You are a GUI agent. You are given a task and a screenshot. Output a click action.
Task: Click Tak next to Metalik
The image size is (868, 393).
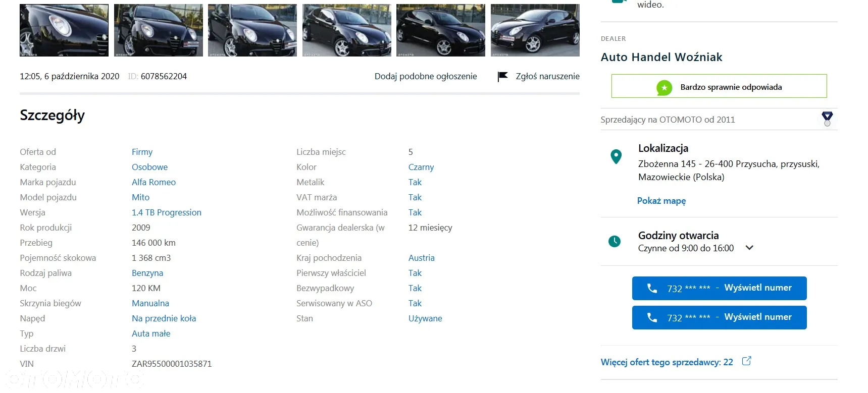click(x=415, y=182)
